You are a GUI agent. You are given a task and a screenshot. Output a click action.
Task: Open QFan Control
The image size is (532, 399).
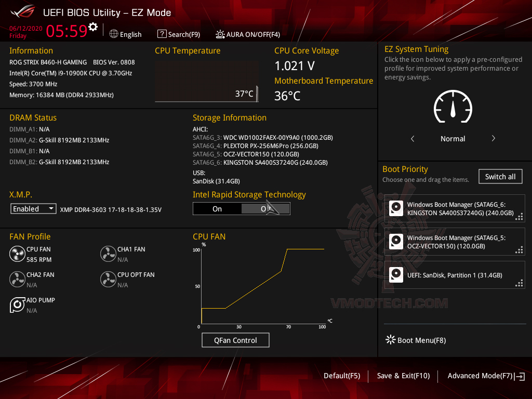click(x=235, y=340)
